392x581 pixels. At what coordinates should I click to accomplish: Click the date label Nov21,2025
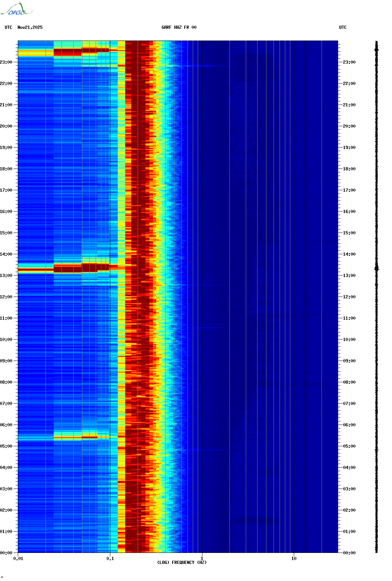click(30, 27)
